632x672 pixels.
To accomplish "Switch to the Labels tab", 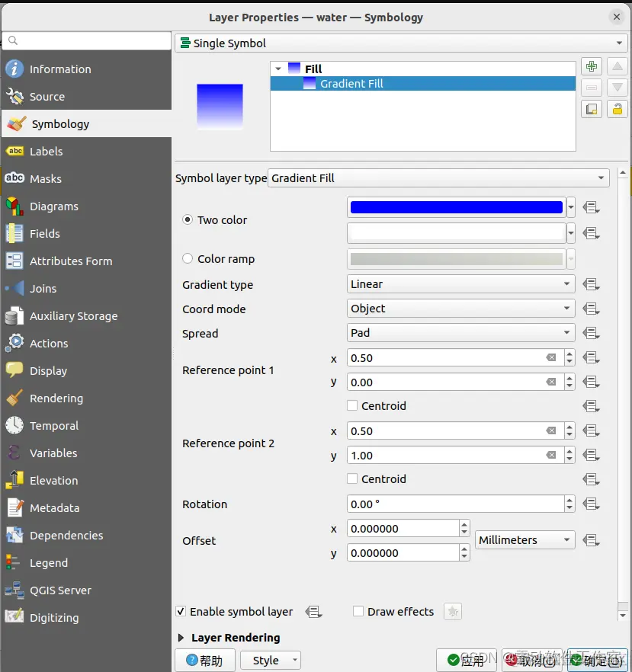I will tap(86, 152).
